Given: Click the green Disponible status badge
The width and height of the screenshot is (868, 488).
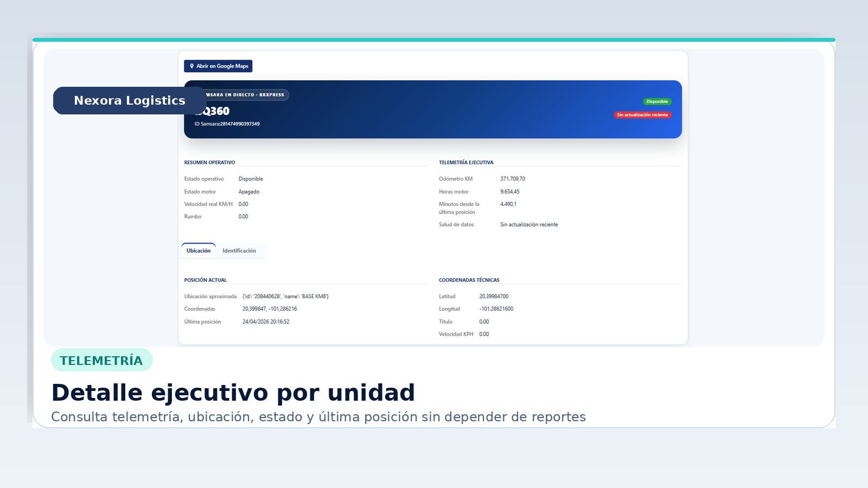Looking at the screenshot, I should click(657, 101).
